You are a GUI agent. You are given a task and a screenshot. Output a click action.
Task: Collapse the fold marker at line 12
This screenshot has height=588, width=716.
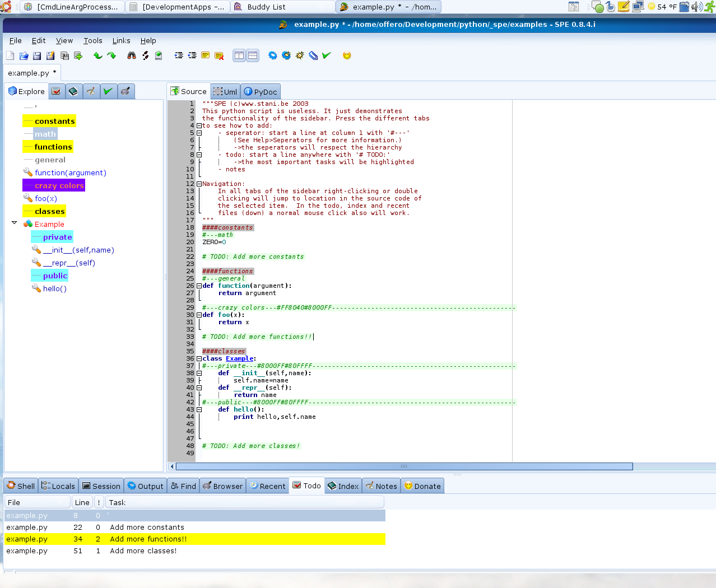point(199,184)
